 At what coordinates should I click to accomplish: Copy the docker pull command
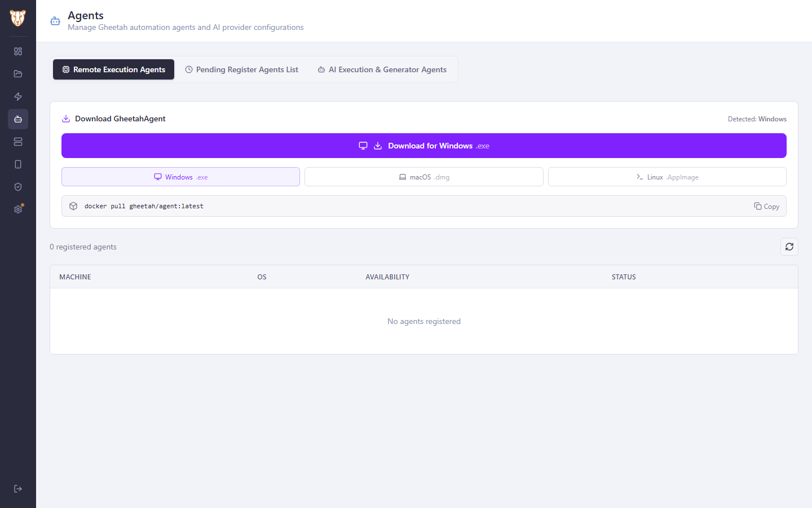click(767, 206)
